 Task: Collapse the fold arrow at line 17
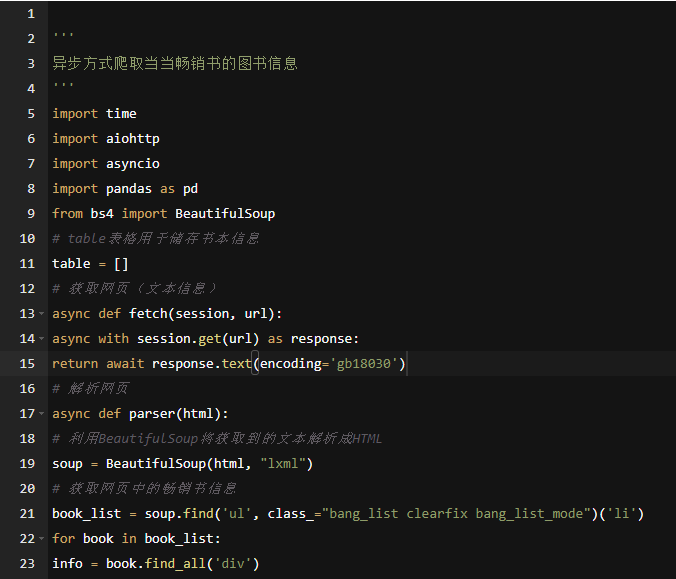41,414
